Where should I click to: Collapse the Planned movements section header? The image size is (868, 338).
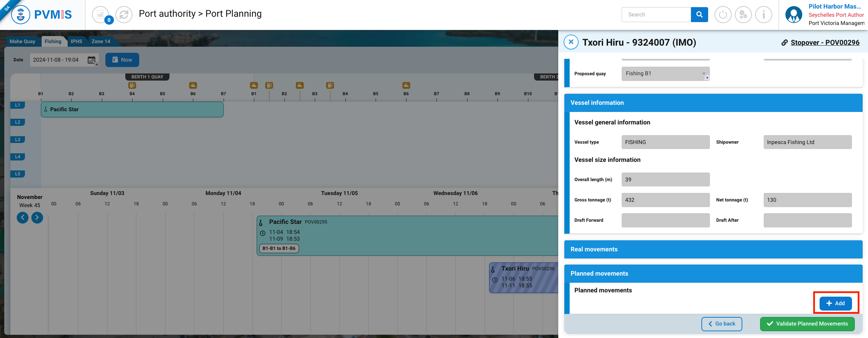point(713,273)
